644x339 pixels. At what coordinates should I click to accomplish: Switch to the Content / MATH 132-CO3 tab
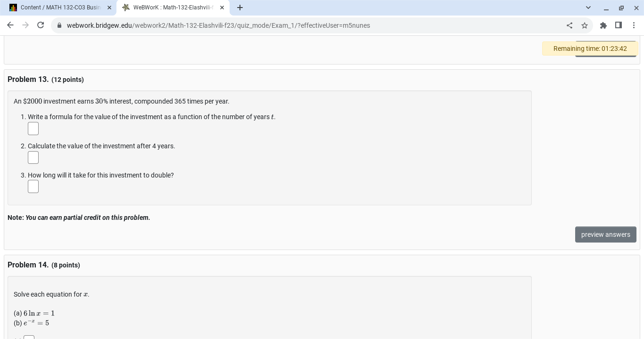61,8
